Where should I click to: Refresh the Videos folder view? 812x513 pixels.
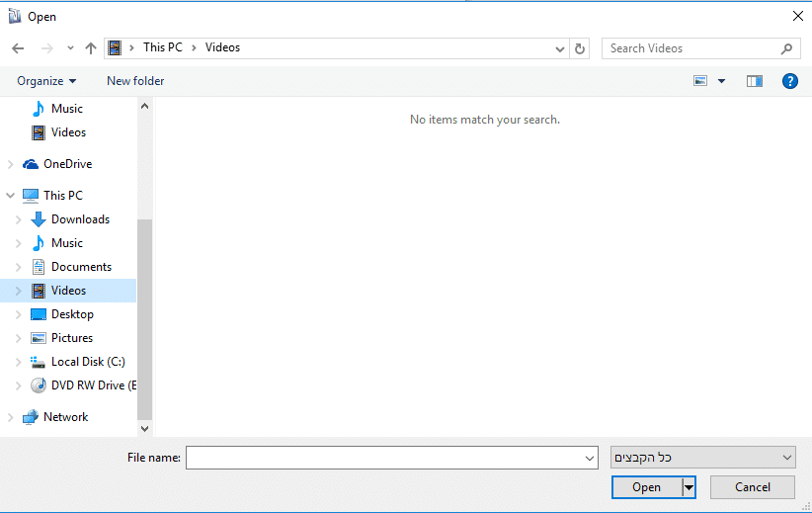(x=580, y=48)
